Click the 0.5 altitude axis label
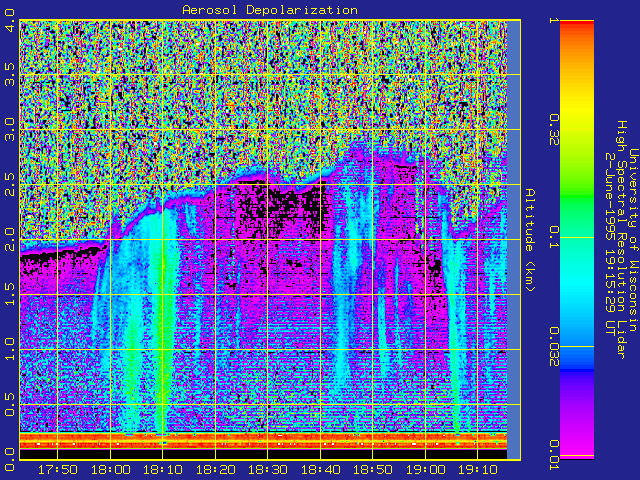 point(10,404)
